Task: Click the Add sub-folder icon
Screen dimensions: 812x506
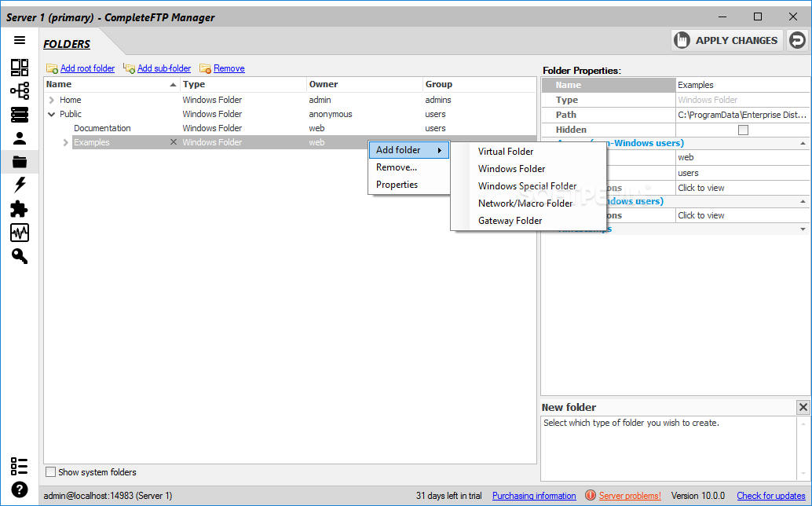Action: (129, 68)
